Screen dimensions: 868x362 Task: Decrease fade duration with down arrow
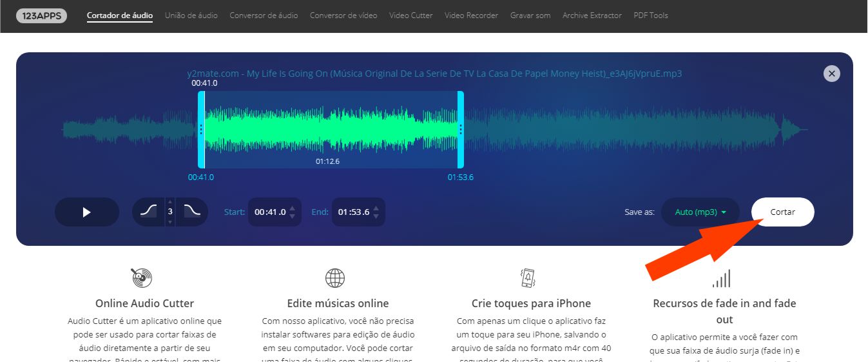pyautogui.click(x=170, y=221)
